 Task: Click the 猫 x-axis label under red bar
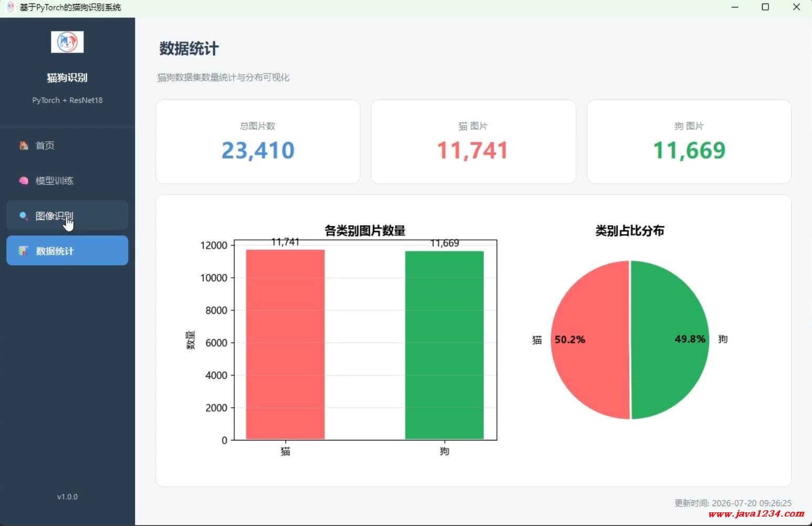point(285,451)
